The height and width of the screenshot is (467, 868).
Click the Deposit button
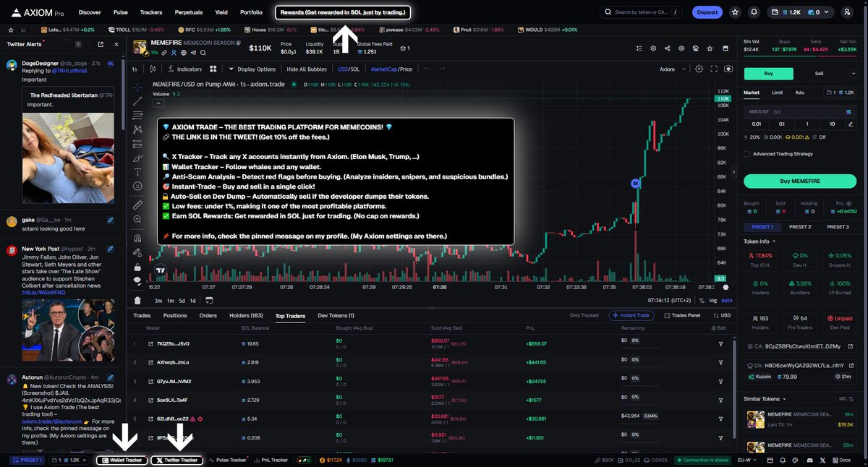(707, 12)
